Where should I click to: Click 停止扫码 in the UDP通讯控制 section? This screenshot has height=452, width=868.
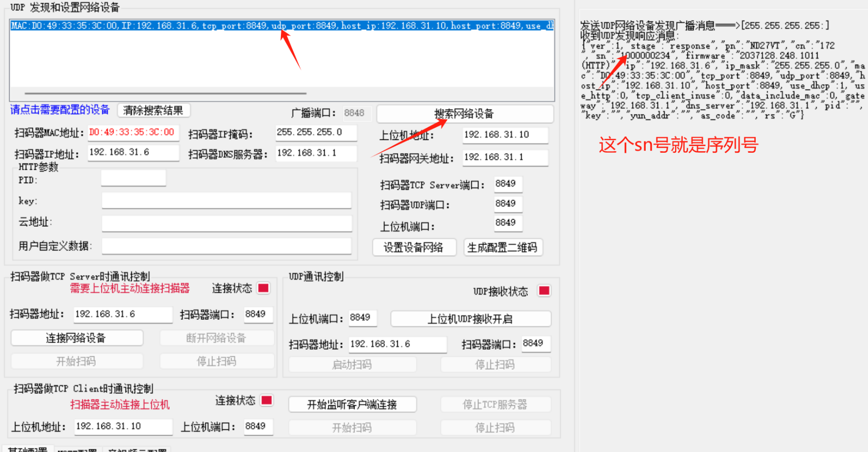495,365
